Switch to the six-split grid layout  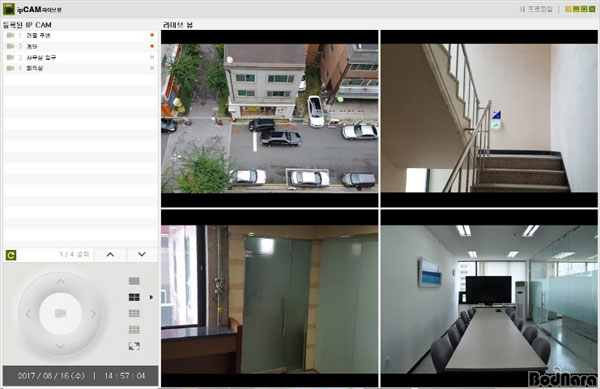(134, 314)
